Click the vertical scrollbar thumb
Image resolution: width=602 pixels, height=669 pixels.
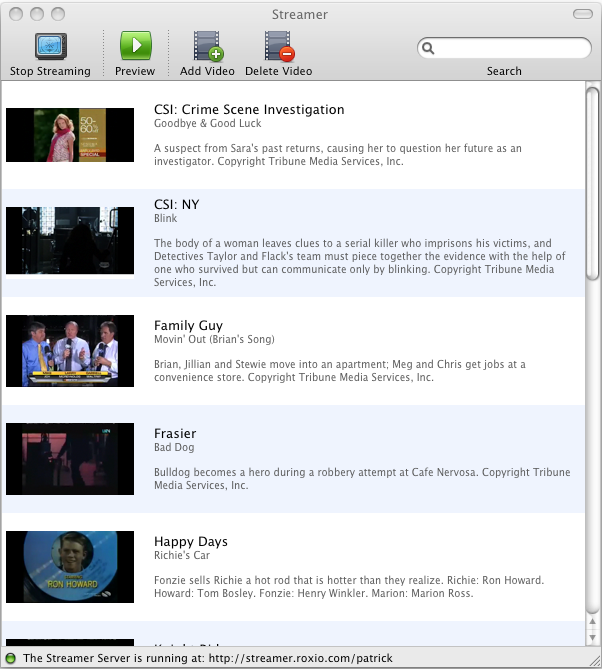coord(592,183)
